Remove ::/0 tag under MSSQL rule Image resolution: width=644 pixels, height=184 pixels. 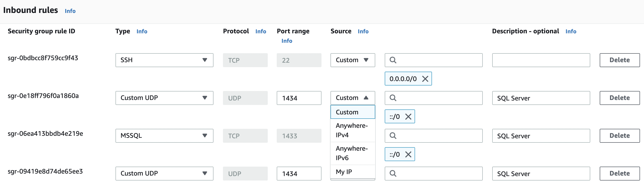point(408,154)
